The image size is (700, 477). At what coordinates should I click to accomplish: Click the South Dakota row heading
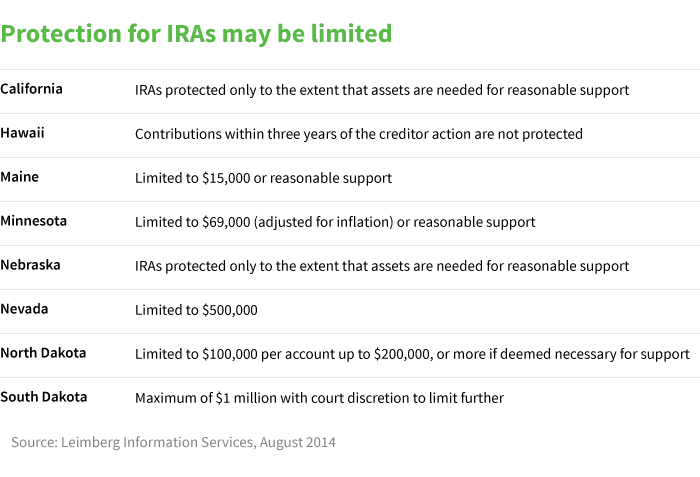(43, 397)
